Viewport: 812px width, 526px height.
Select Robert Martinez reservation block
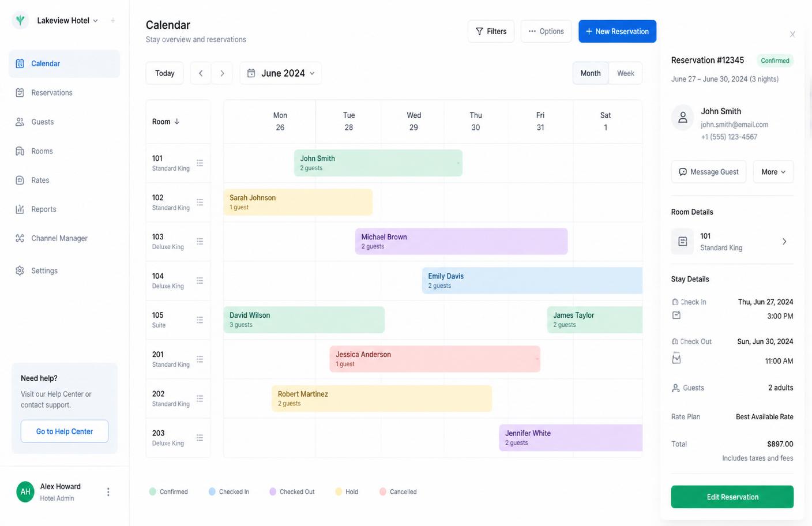(382, 398)
